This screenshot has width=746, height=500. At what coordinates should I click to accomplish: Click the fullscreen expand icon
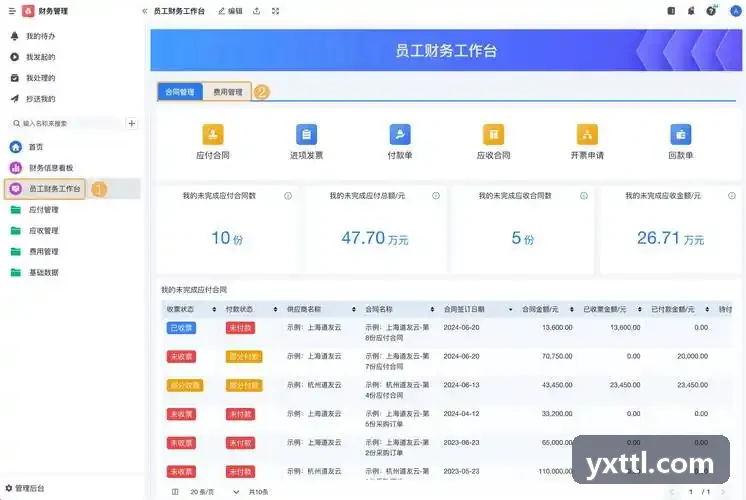(275, 11)
